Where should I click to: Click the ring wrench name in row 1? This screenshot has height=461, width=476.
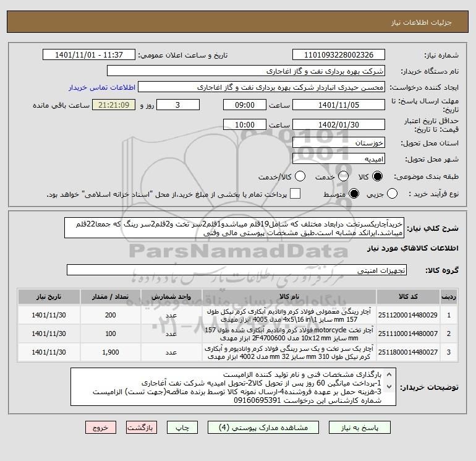(x=289, y=316)
